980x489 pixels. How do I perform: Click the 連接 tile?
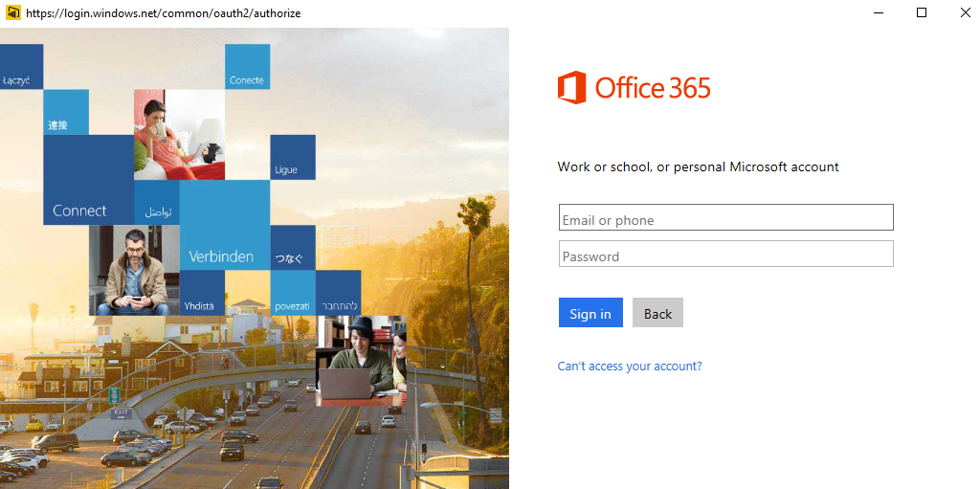(66, 112)
